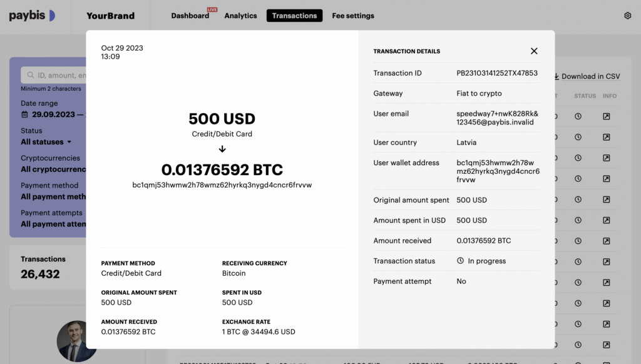Select the Dashboard tab
The width and height of the screenshot is (641, 364).
(x=190, y=16)
